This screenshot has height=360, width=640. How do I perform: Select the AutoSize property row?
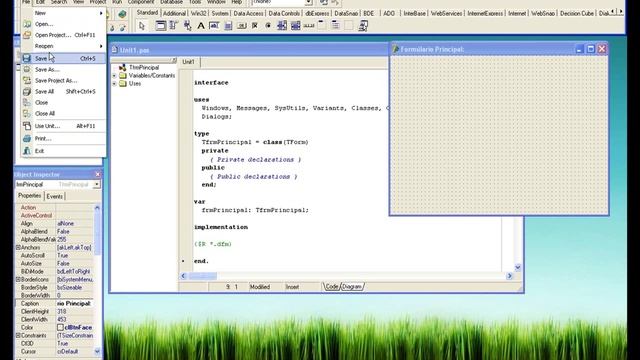click(x=54, y=264)
